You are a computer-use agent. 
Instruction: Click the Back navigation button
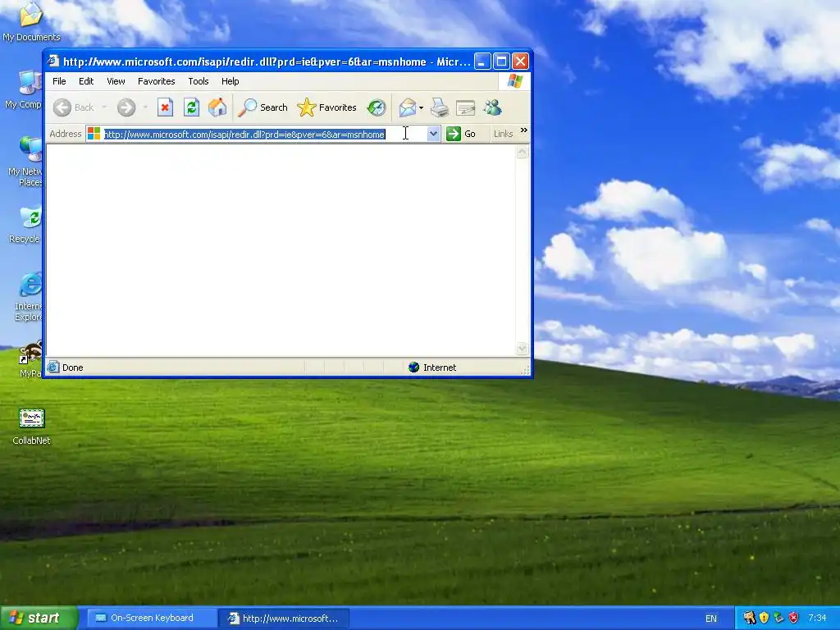[73, 107]
